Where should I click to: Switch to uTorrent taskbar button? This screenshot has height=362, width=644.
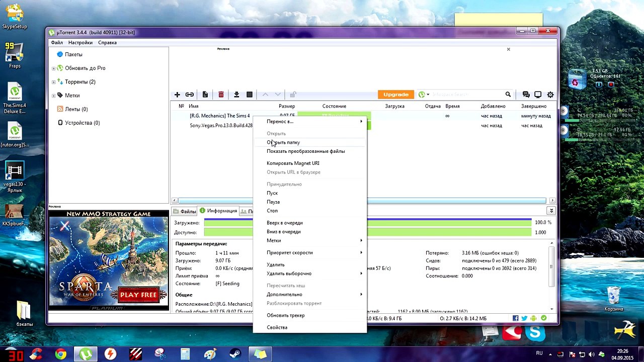click(x=86, y=354)
